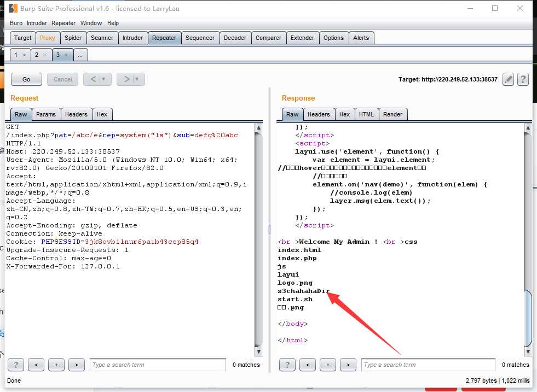Click the Request vertical scrollbar track
This screenshot has width=537, height=392.
(258, 239)
